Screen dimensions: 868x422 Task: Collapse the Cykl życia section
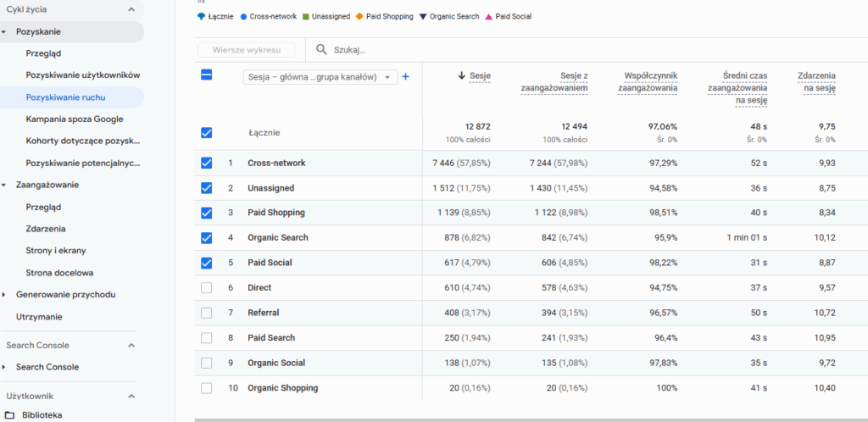tap(131, 9)
